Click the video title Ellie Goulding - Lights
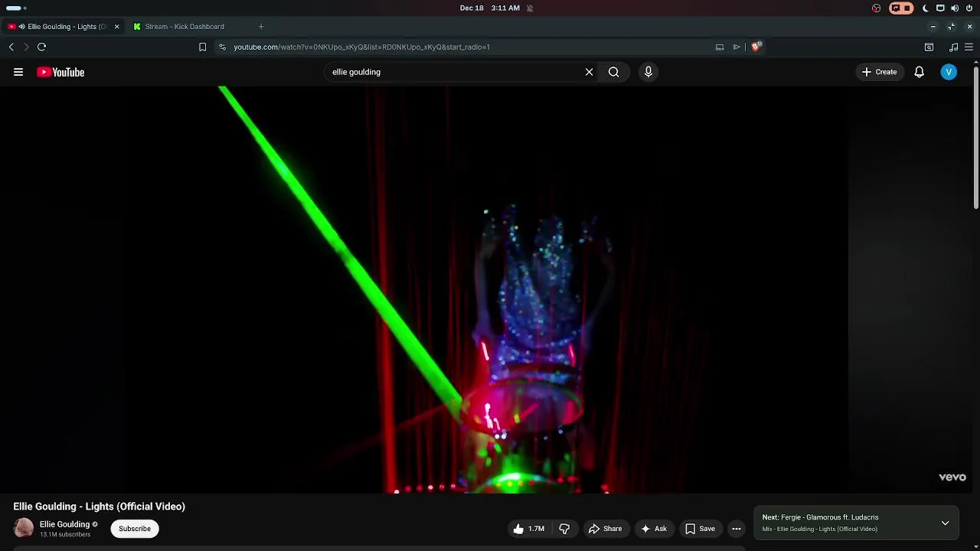This screenshot has height=551, width=980. click(x=99, y=507)
